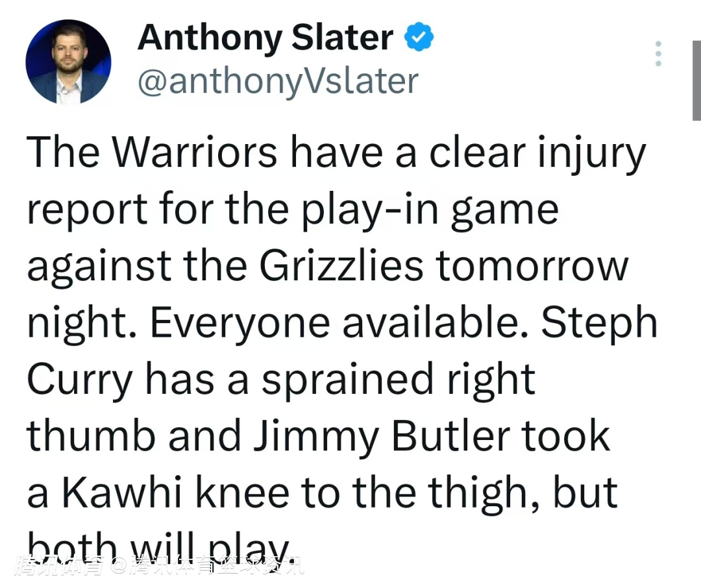
Task: Open the @anthonyVslater handle link
Action: pyautogui.click(x=278, y=82)
